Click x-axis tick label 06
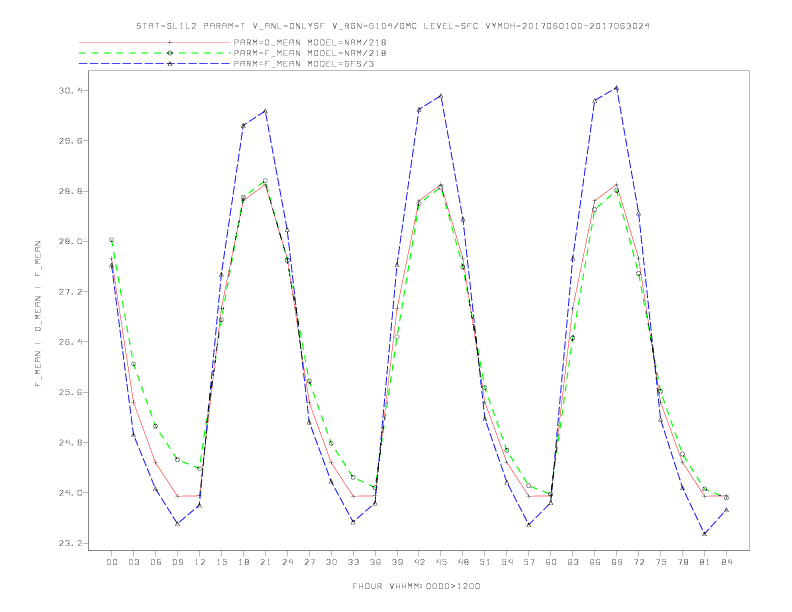 [156, 562]
